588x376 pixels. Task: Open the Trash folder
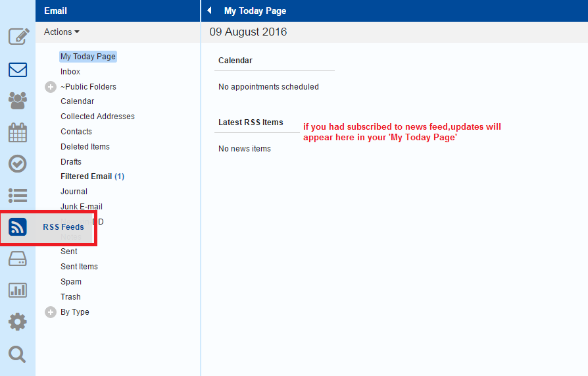click(x=70, y=297)
